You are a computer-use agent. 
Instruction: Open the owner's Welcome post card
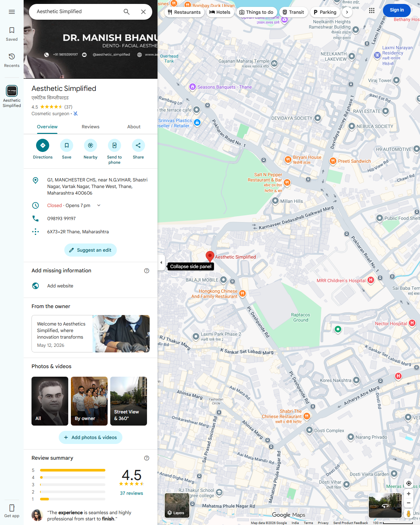91,334
